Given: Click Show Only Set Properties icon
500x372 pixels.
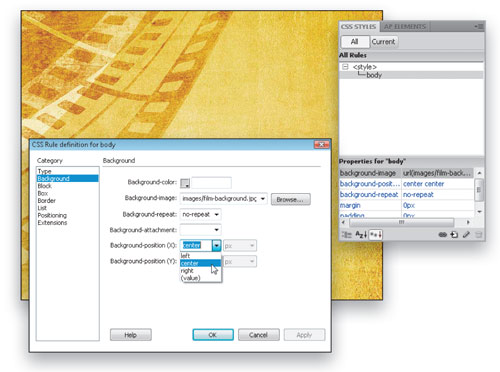Looking at the screenshot, I should click(x=376, y=235).
